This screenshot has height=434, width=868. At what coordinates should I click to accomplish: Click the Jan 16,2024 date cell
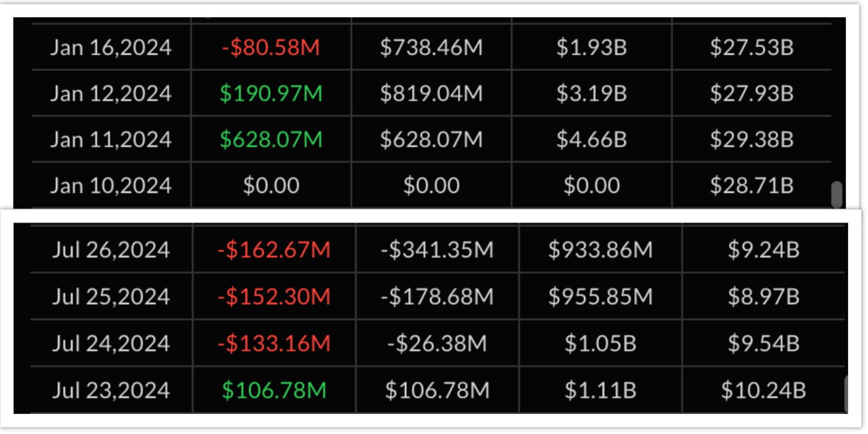(x=111, y=47)
